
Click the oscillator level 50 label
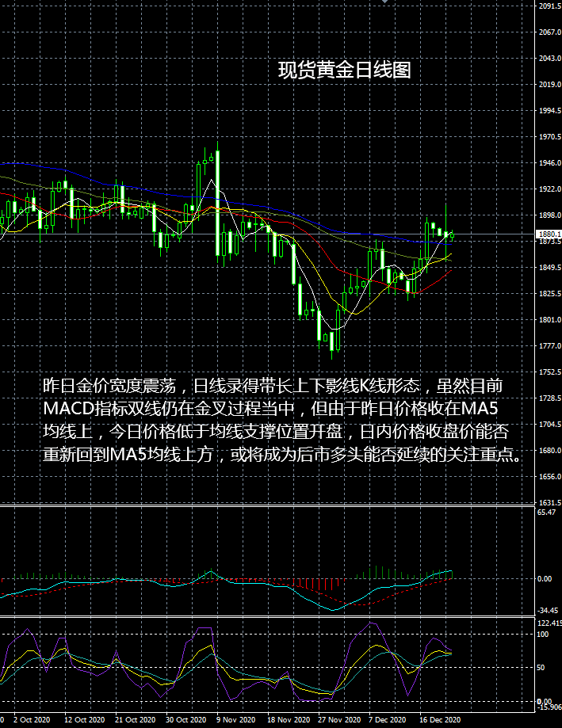point(541,668)
